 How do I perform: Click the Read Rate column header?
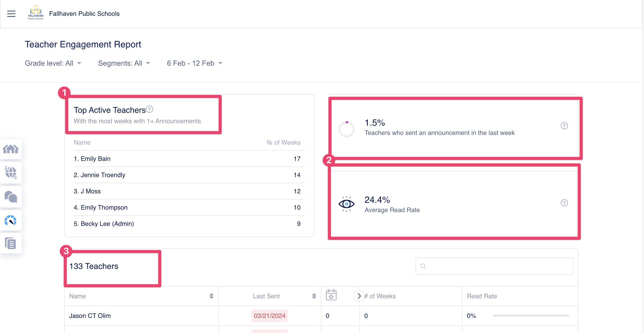coord(482,296)
